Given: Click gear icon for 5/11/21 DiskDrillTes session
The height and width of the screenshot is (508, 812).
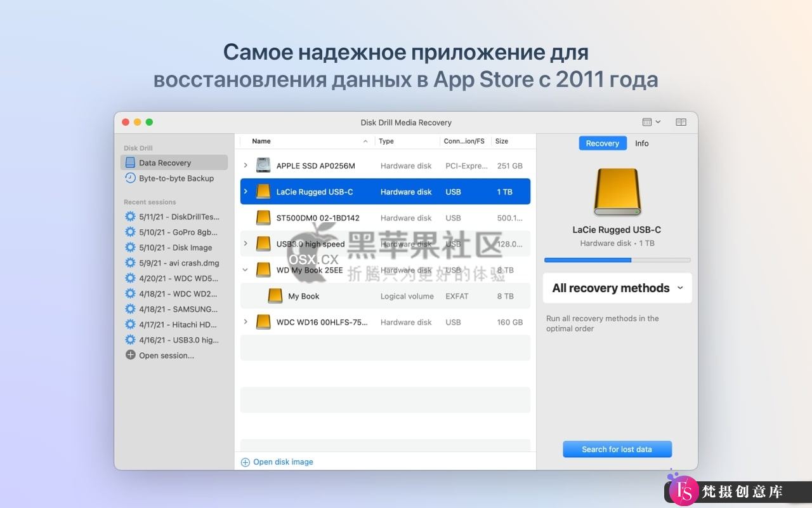Looking at the screenshot, I should point(130,217).
